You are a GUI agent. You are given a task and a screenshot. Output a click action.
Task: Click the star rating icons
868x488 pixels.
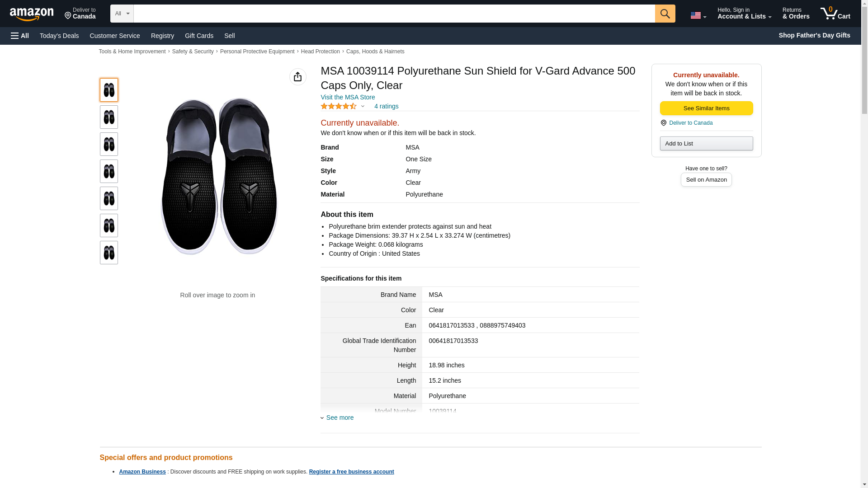pos(339,106)
